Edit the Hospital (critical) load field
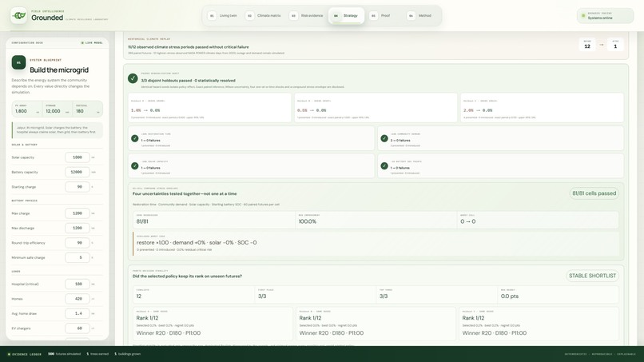Image resolution: width=644 pixels, height=362 pixels. 78,284
